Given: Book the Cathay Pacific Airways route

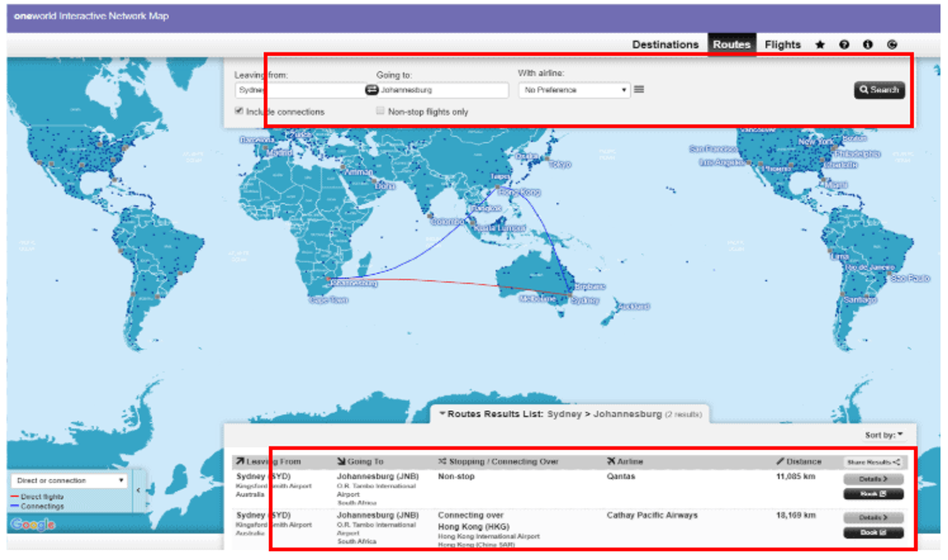Looking at the screenshot, I should 873,532.
